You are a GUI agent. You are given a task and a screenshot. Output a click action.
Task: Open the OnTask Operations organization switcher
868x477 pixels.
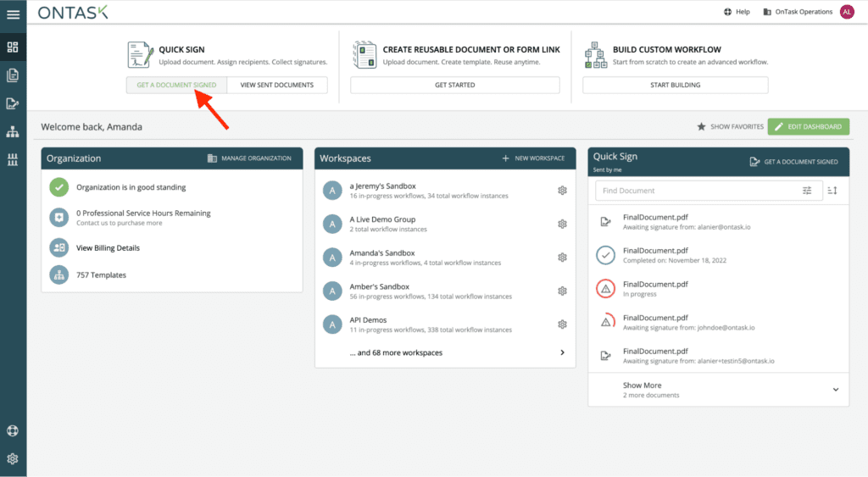point(798,12)
